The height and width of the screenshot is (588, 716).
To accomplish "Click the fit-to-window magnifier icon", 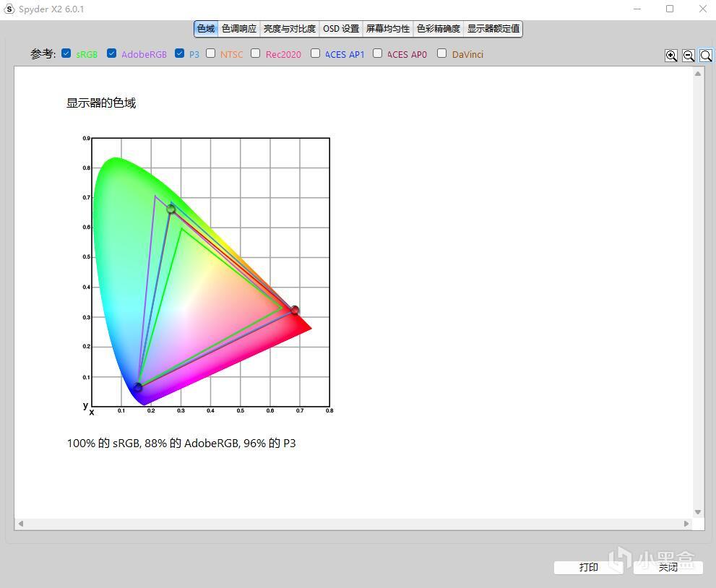I will (x=705, y=56).
